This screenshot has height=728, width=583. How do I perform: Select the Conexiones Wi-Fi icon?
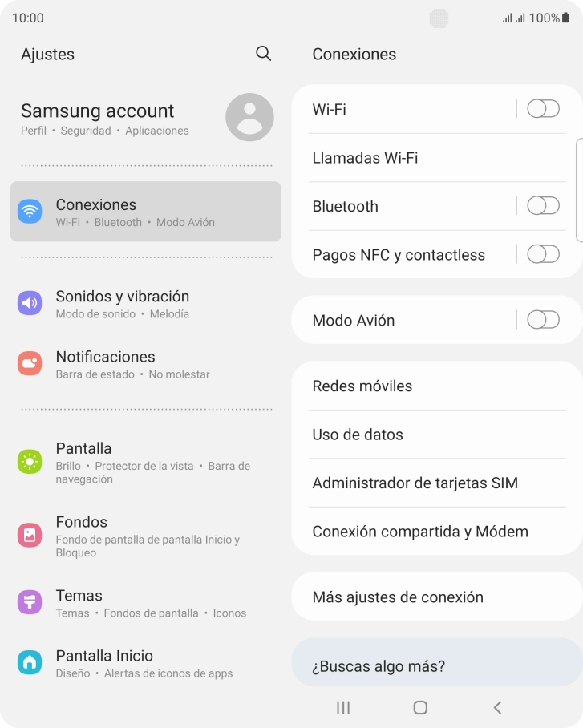tap(30, 211)
